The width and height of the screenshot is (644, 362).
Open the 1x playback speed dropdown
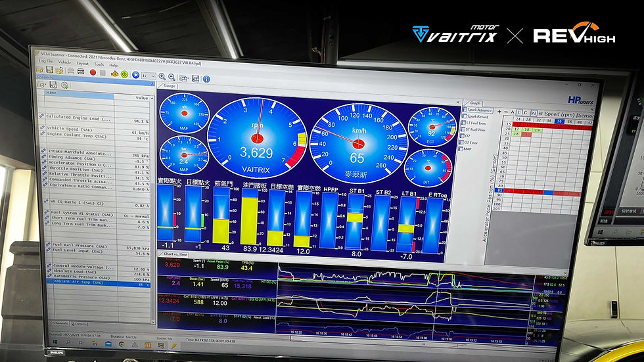tap(149, 76)
